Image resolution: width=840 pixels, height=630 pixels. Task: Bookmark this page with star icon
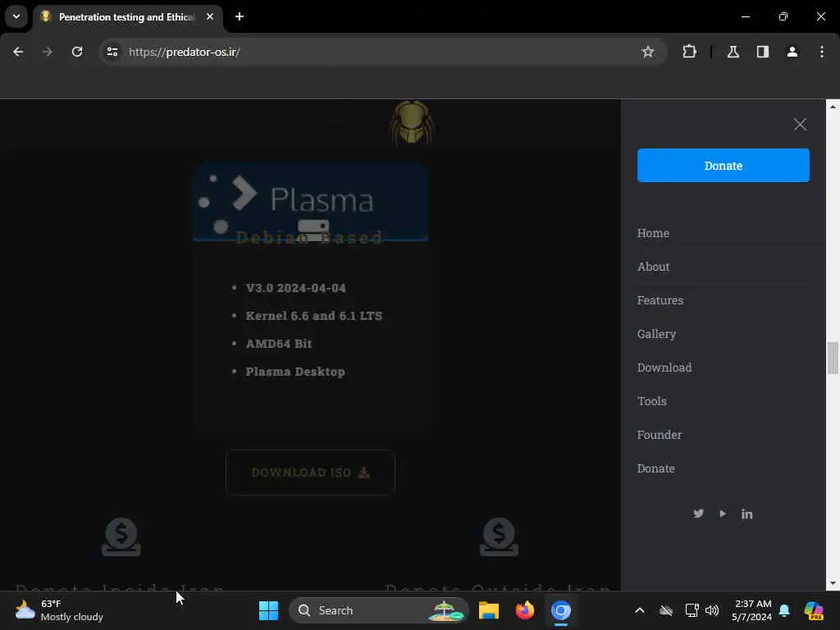point(648,52)
